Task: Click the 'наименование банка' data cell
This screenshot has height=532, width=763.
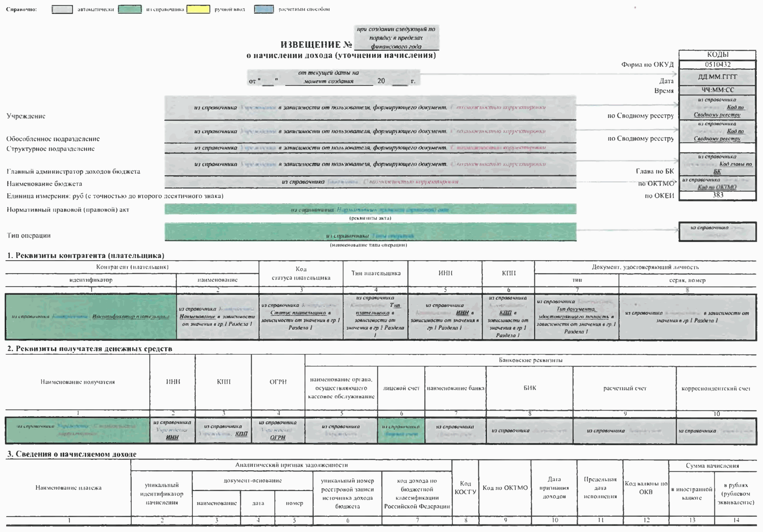Action: 455,431
